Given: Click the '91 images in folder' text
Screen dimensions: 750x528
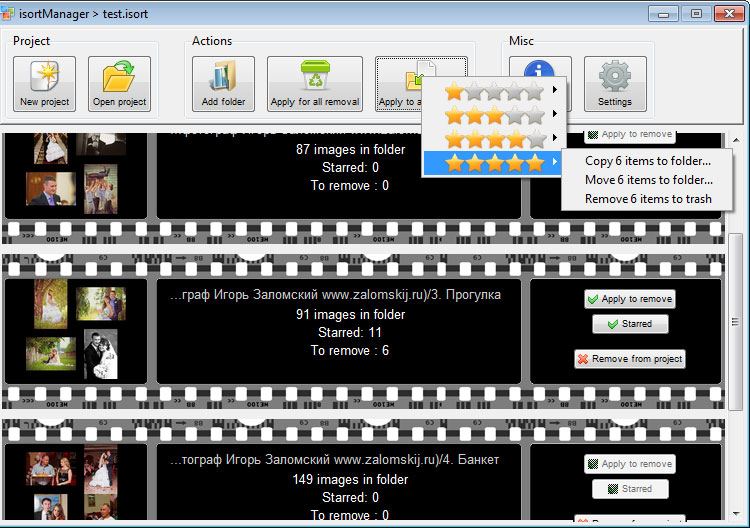Looking at the screenshot, I should tap(350, 314).
